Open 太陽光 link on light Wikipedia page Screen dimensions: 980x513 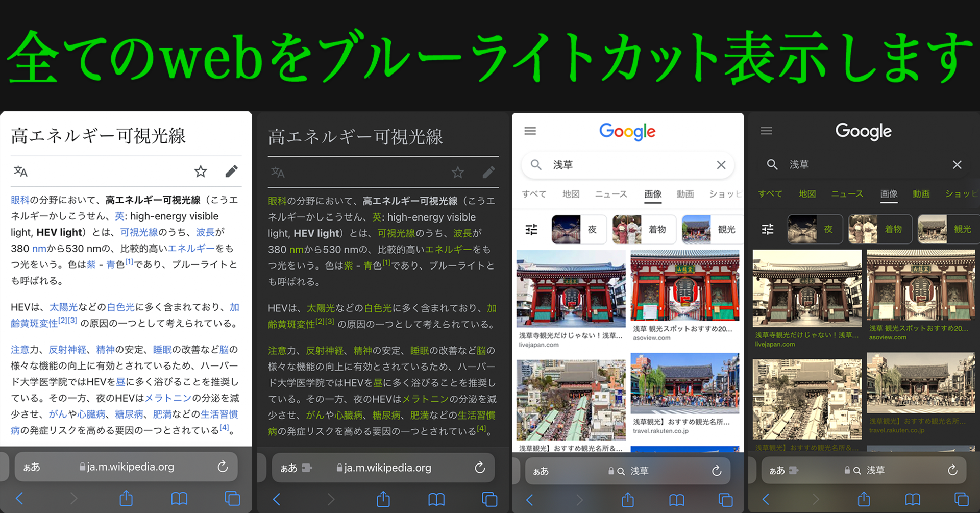click(63, 307)
